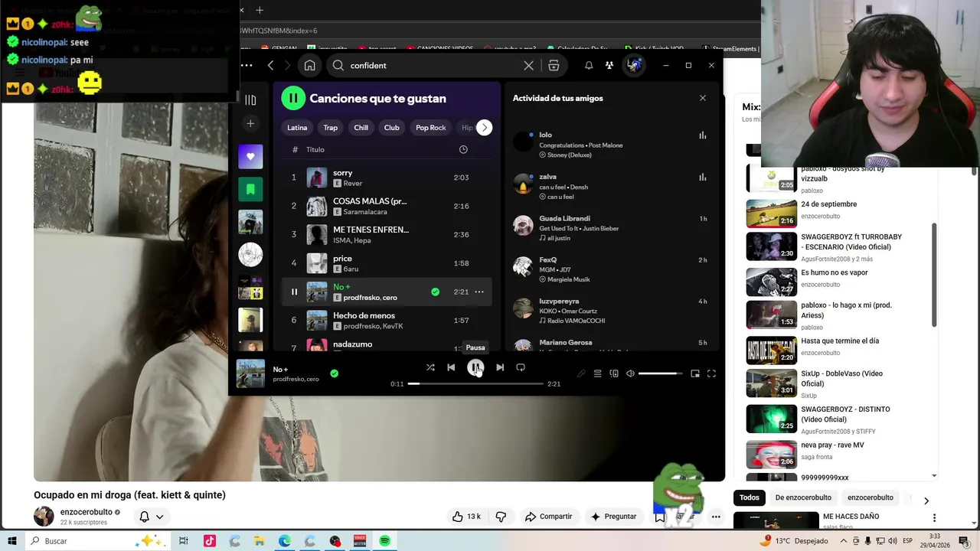The image size is (980, 551).
Task: Open YouTube more actions three dots
Action: (716, 517)
